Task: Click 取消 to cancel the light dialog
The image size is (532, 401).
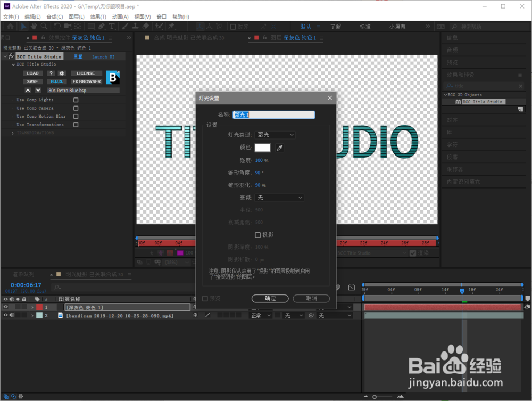Action: pyautogui.click(x=311, y=298)
